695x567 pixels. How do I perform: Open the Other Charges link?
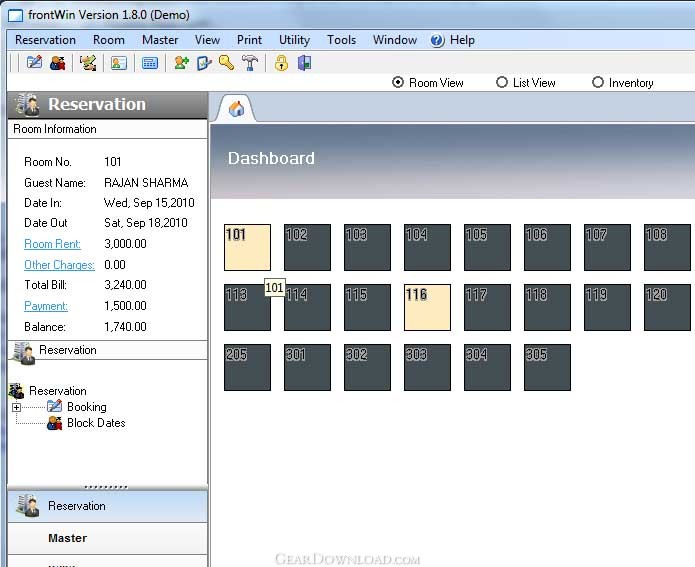[59, 265]
